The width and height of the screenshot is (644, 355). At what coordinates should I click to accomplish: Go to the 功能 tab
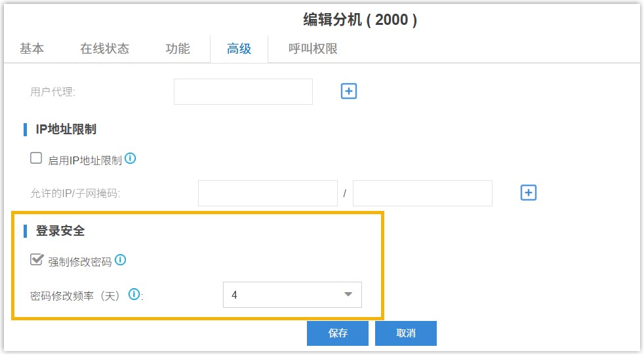pyautogui.click(x=178, y=48)
